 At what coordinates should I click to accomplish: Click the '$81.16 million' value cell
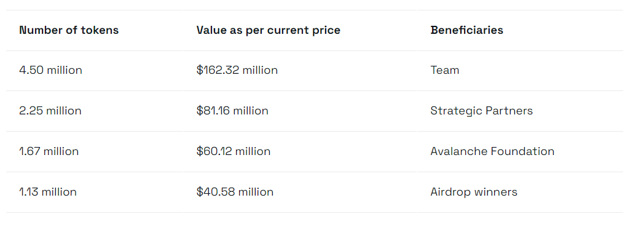coord(232,111)
